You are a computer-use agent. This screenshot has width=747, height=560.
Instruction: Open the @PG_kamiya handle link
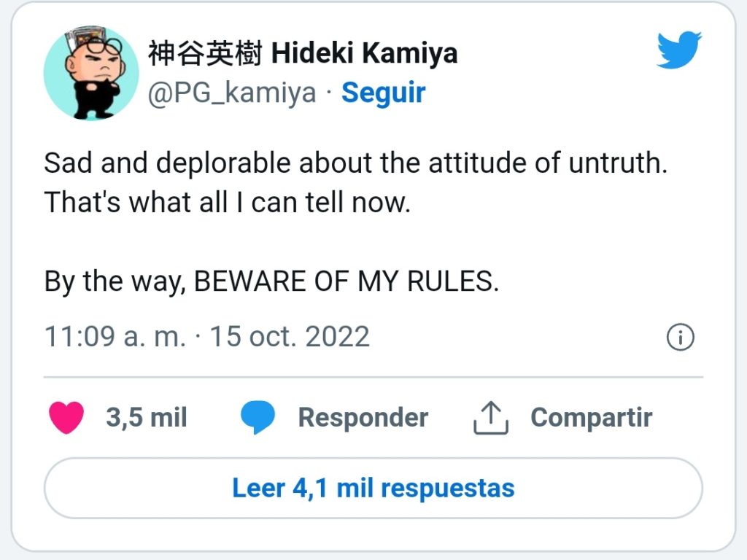click(232, 93)
